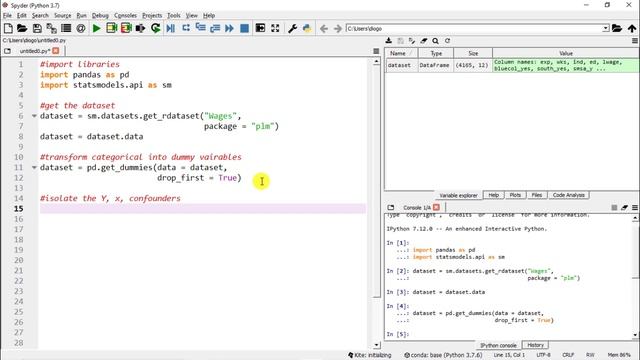
Task: Open File menu
Action: pos(7,16)
